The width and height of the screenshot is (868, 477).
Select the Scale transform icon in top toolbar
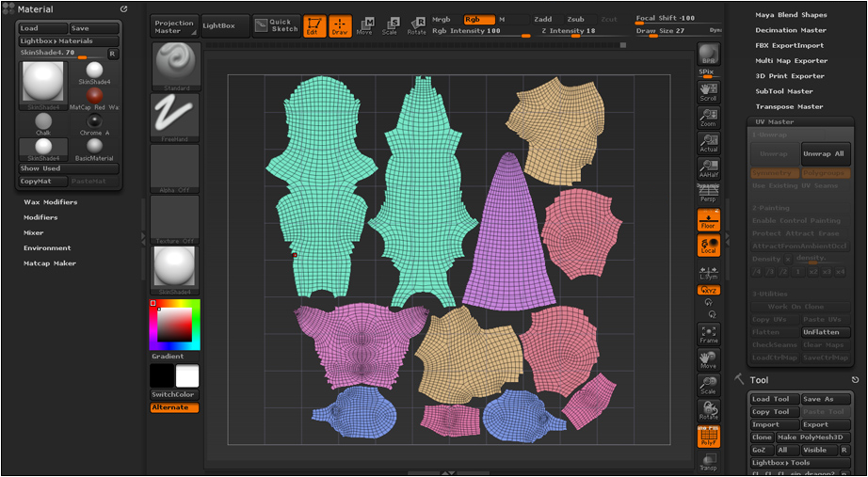(x=391, y=26)
